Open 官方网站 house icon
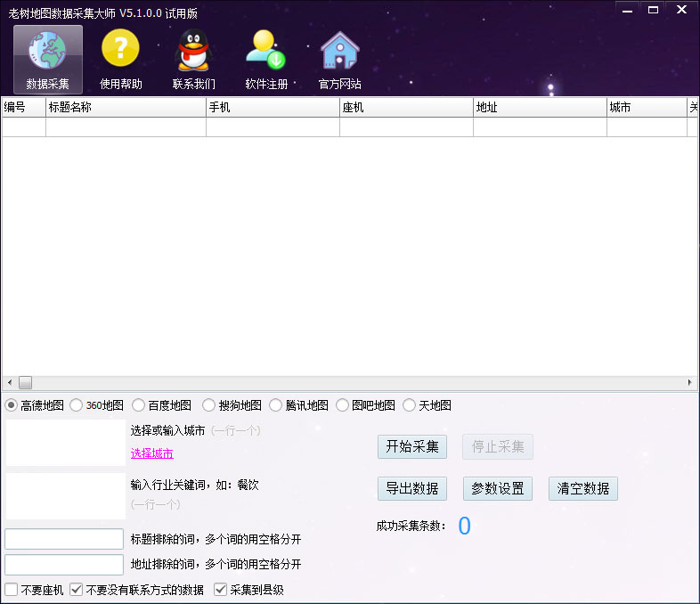 point(339,59)
